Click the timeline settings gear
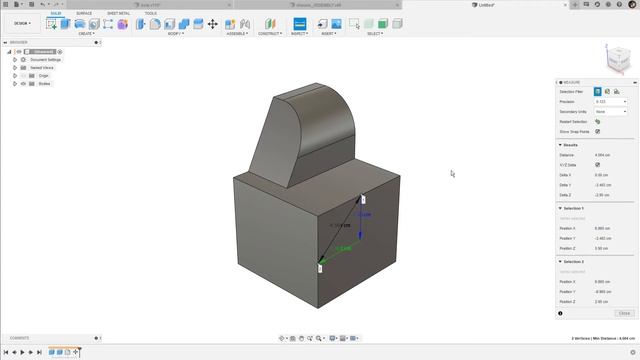 633,352
